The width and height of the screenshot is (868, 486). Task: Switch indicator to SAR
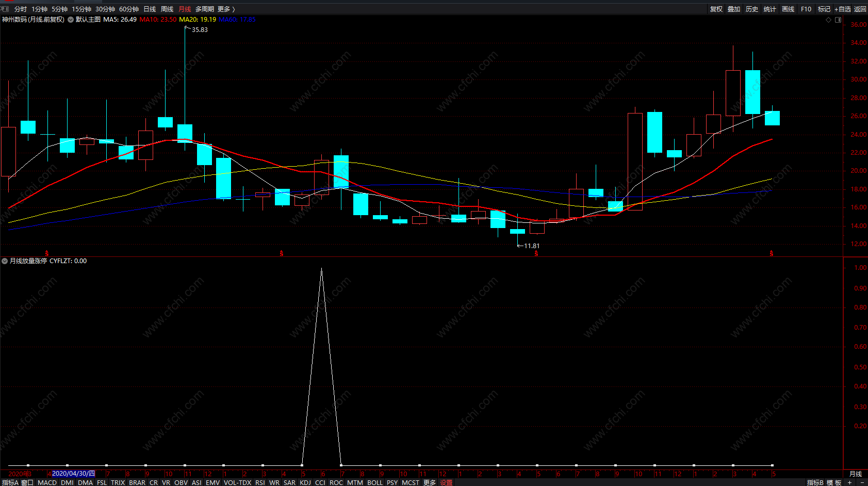289,482
